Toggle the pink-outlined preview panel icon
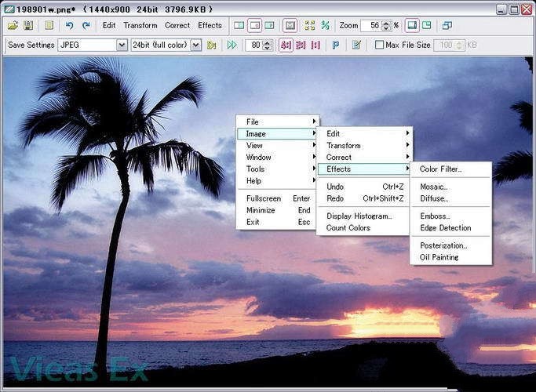 click(x=254, y=25)
